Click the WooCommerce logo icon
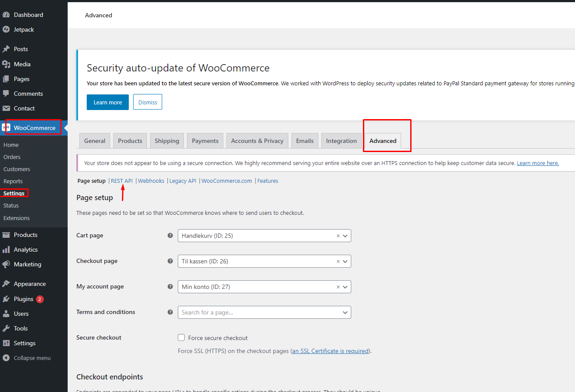The width and height of the screenshot is (575, 392). point(6,128)
